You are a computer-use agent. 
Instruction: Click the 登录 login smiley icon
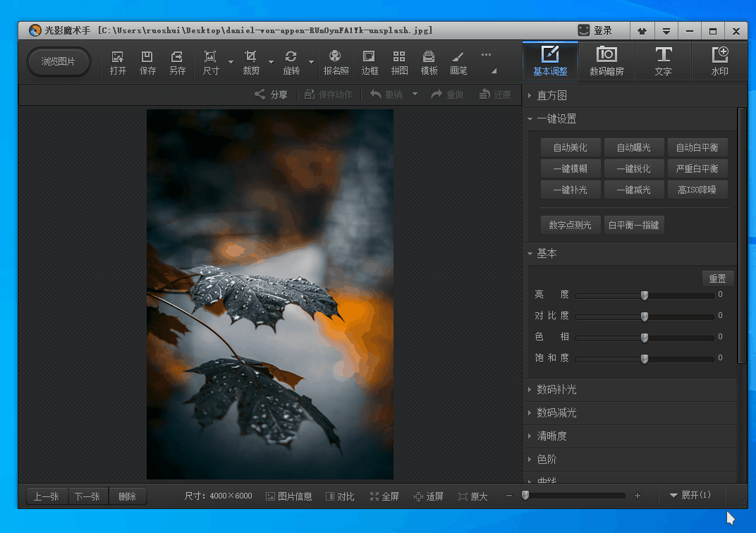coord(584,30)
